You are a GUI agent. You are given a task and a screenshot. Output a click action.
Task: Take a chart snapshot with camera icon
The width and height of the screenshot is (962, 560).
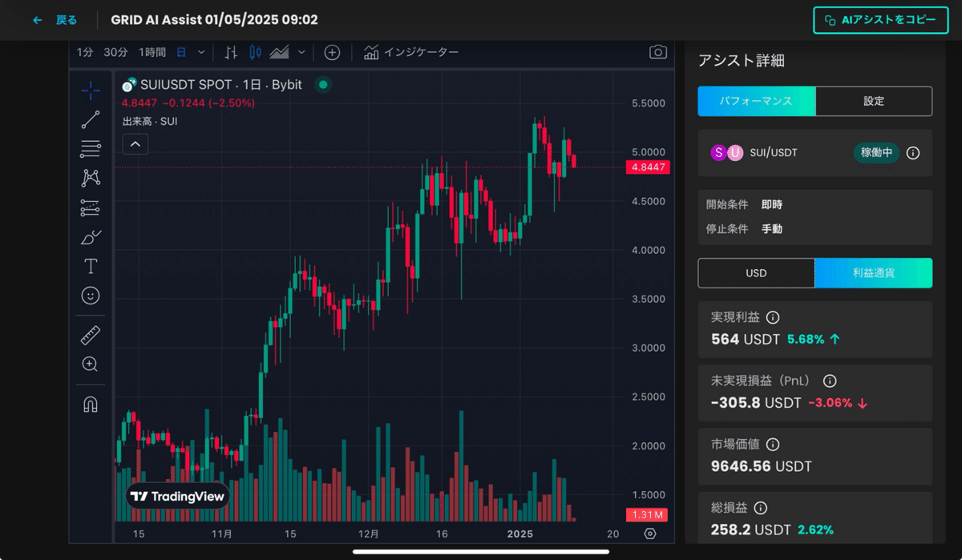click(658, 52)
